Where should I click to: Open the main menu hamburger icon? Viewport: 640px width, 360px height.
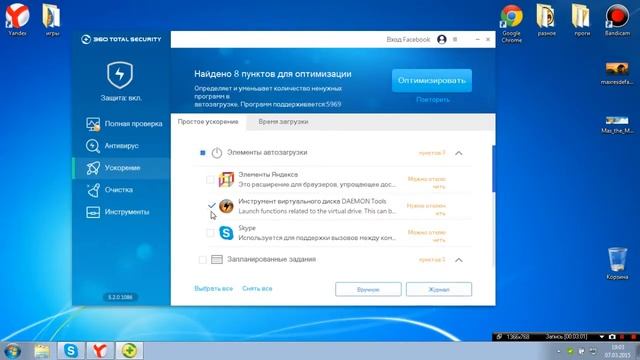(455, 39)
